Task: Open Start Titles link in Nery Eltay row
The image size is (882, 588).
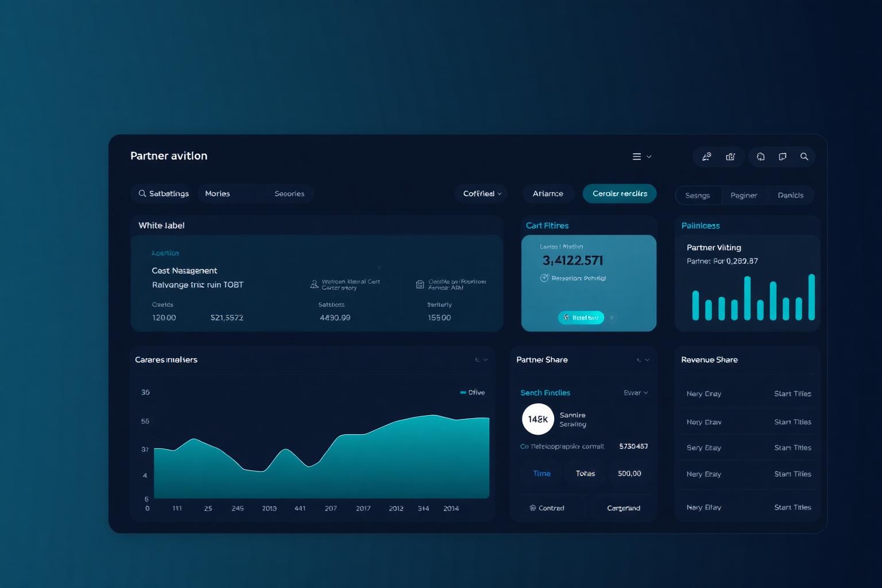Action: click(x=792, y=508)
